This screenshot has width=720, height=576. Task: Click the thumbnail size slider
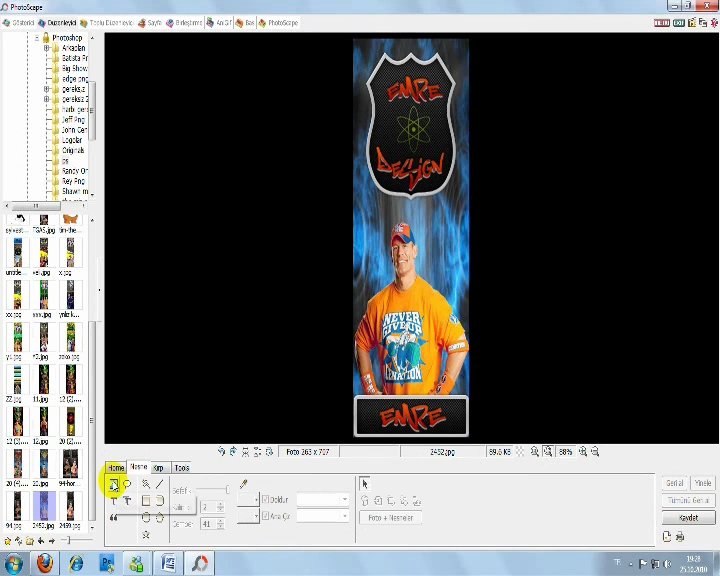tap(68, 541)
